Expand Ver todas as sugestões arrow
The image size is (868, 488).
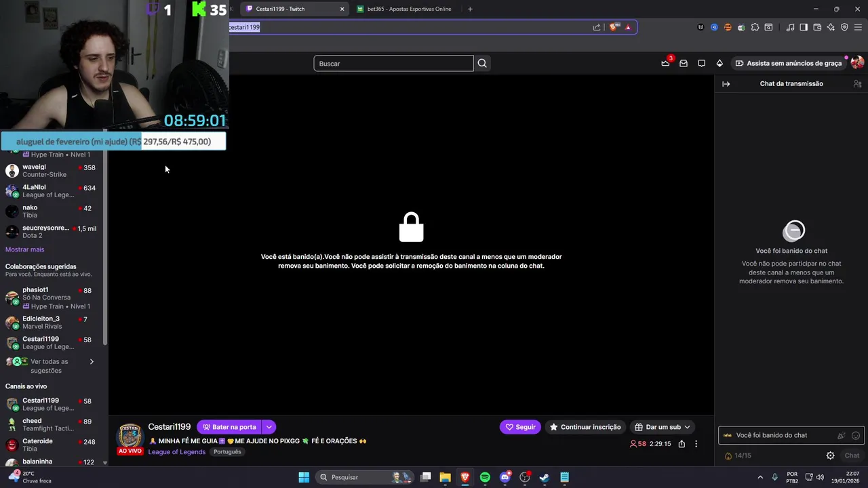pos(92,362)
